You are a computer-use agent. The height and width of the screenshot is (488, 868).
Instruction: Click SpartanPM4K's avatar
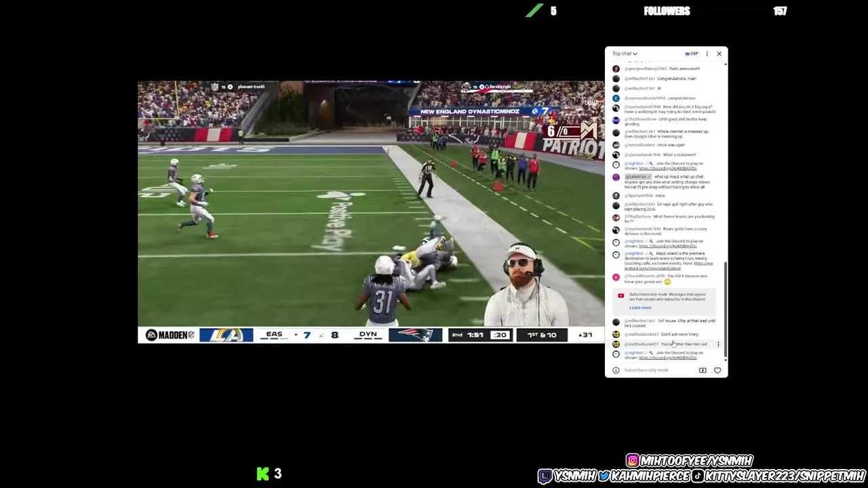point(616,196)
